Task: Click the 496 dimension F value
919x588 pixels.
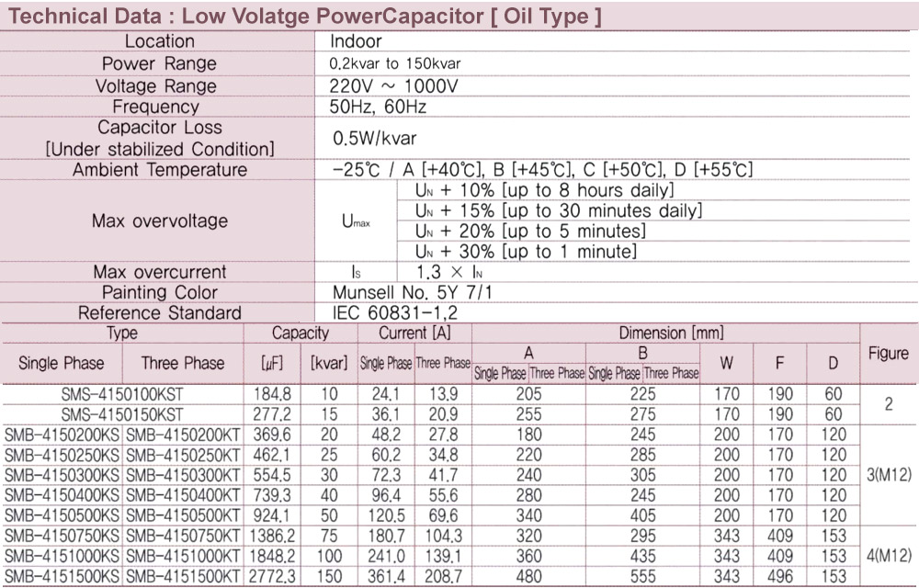Action: pyautogui.click(x=780, y=577)
